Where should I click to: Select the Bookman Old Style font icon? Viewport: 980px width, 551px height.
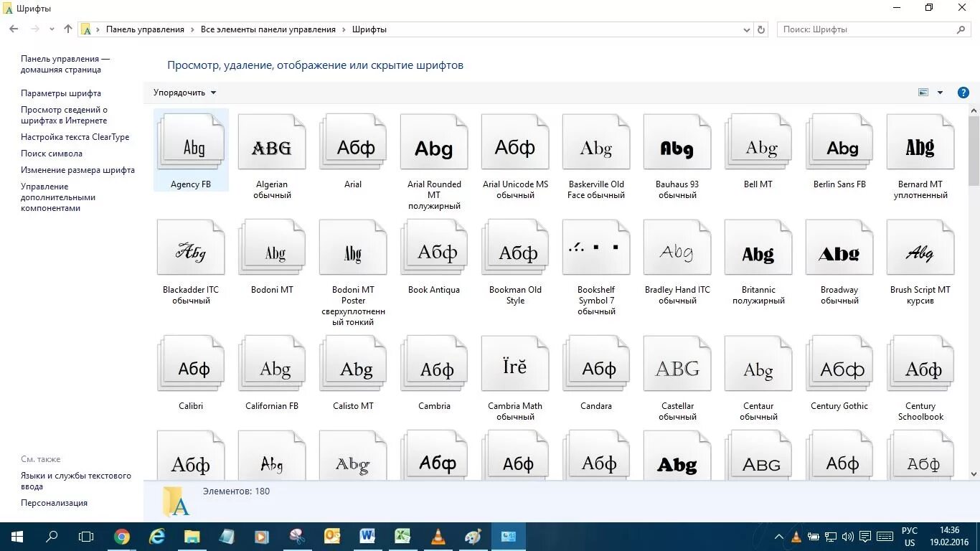click(x=515, y=247)
